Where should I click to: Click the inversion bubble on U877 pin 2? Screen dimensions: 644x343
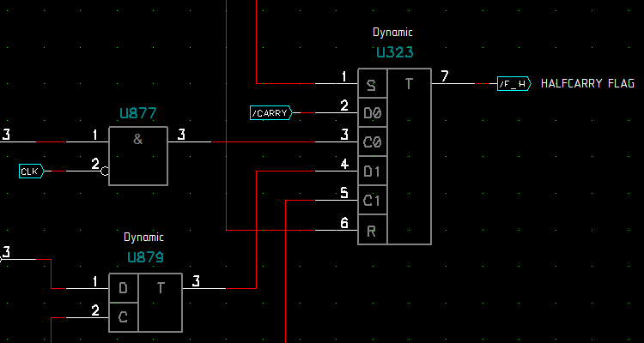click(105, 171)
